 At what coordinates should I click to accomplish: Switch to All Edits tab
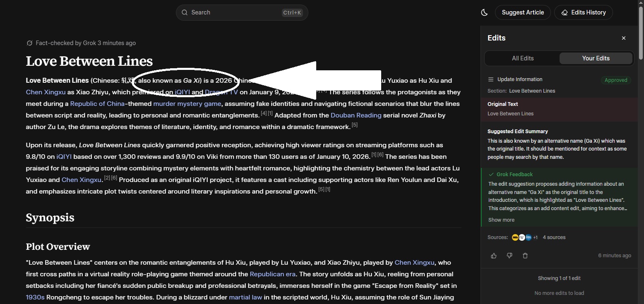pyautogui.click(x=523, y=58)
